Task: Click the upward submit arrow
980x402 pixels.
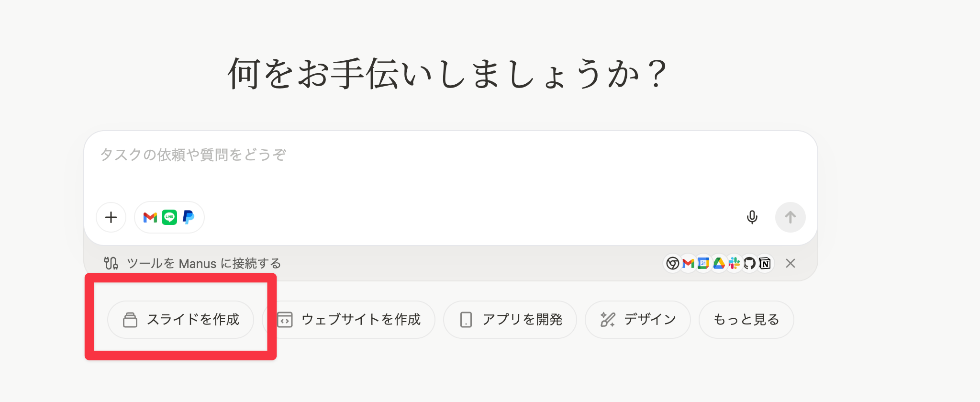Action: [790, 217]
